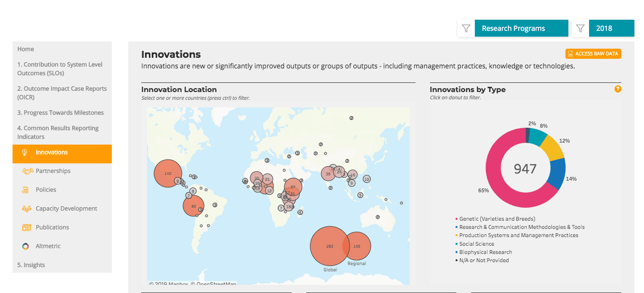Click the filter funnel icon beside Research Programs
This screenshot has height=293, width=644.
466,28
